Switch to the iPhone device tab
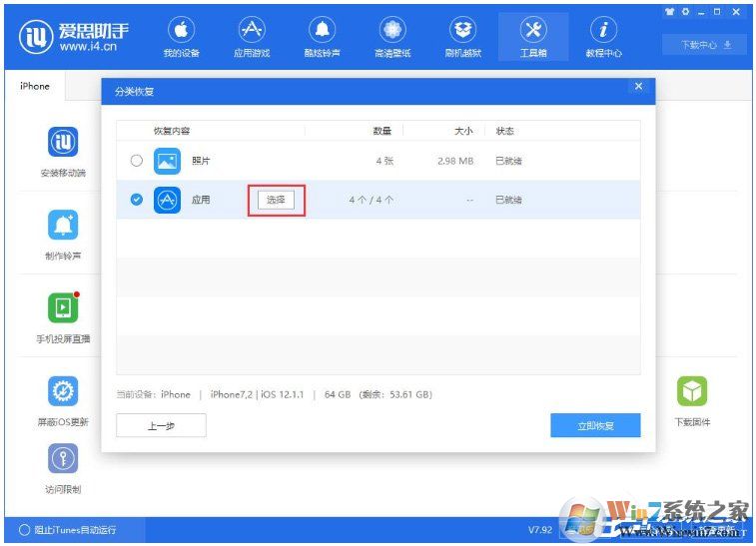This screenshot has height=546, width=756. (x=35, y=86)
